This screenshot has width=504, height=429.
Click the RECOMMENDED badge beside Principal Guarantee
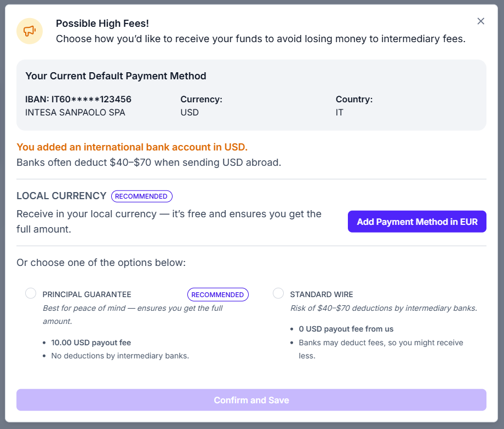tap(218, 294)
